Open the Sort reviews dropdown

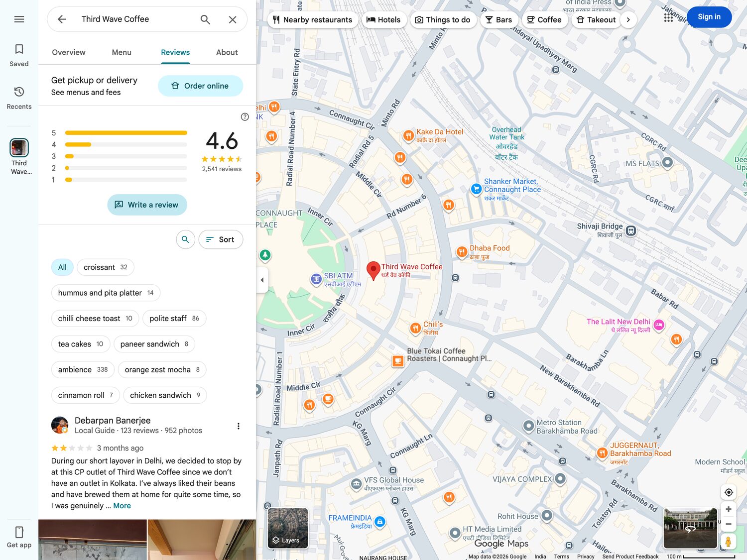tap(221, 239)
